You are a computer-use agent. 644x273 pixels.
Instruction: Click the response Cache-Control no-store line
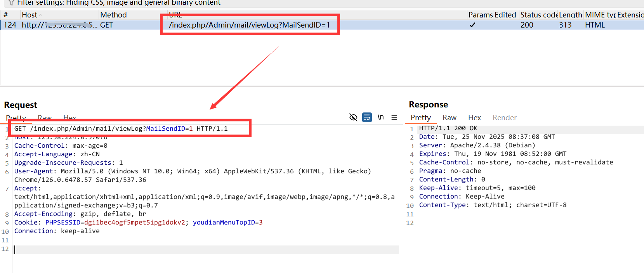pos(516,162)
